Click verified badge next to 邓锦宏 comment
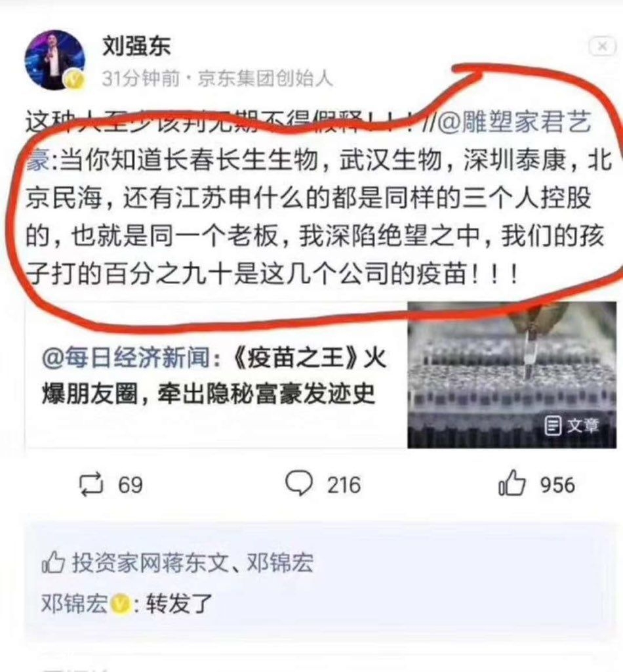 [x=121, y=604]
